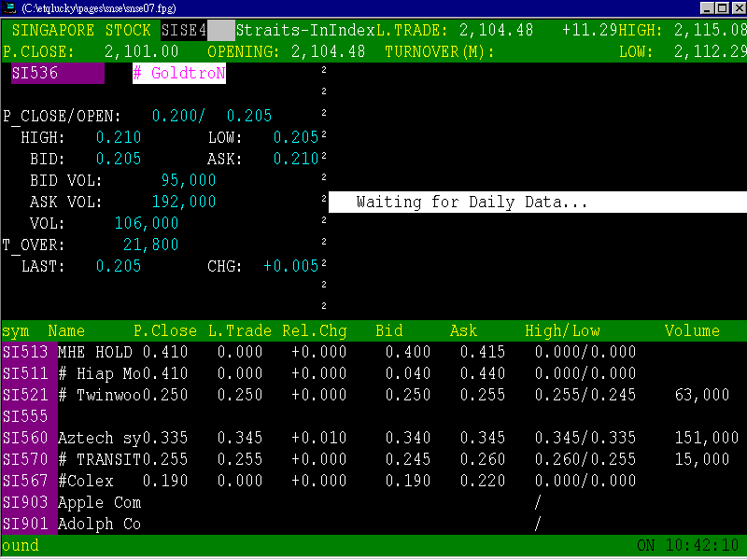Choose the SI521 Twinwoo stock symbol
This screenshot has width=747, height=560.
(x=25, y=396)
